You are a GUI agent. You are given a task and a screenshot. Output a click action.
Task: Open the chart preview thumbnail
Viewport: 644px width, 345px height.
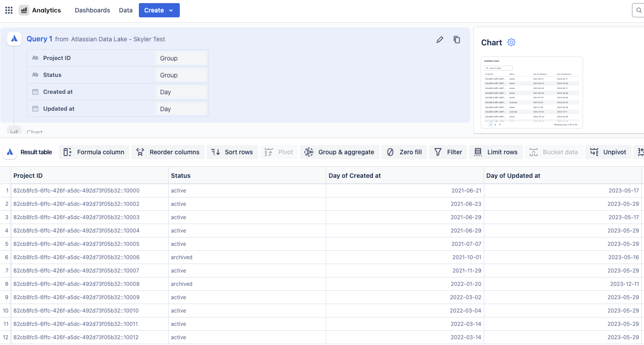coord(532,92)
